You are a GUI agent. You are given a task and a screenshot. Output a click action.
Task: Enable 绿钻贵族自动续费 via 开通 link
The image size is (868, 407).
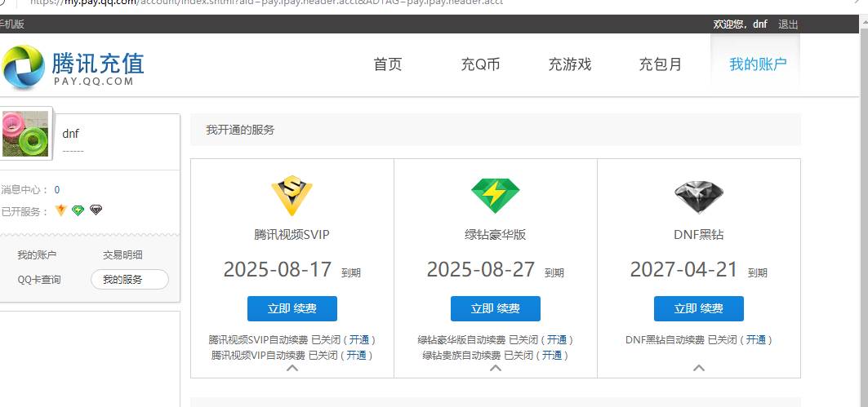point(552,355)
